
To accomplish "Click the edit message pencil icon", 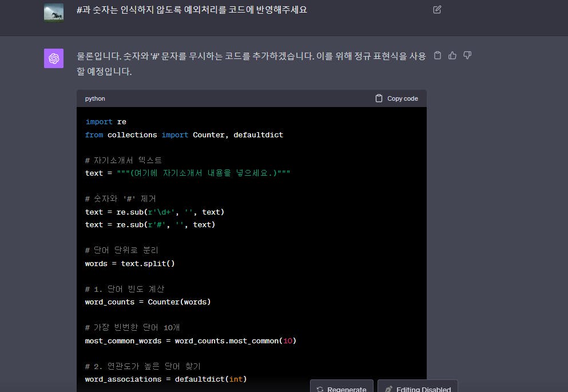I will (x=437, y=9).
